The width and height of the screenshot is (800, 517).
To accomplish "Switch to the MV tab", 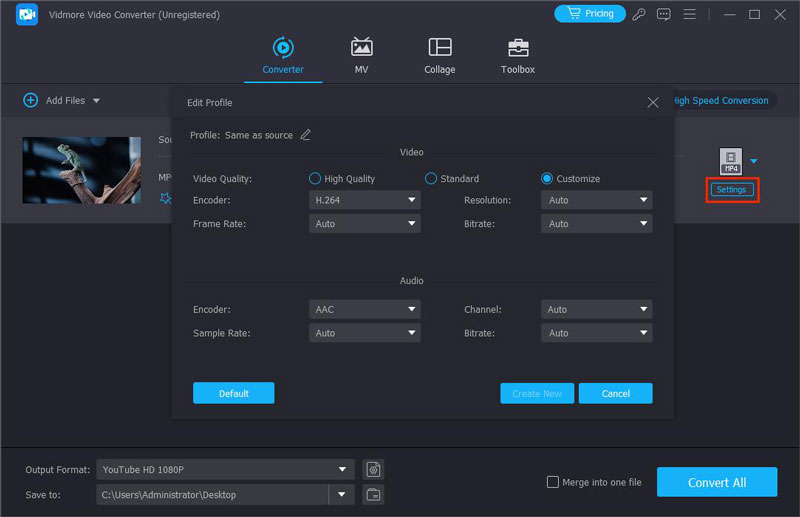I will coord(361,56).
